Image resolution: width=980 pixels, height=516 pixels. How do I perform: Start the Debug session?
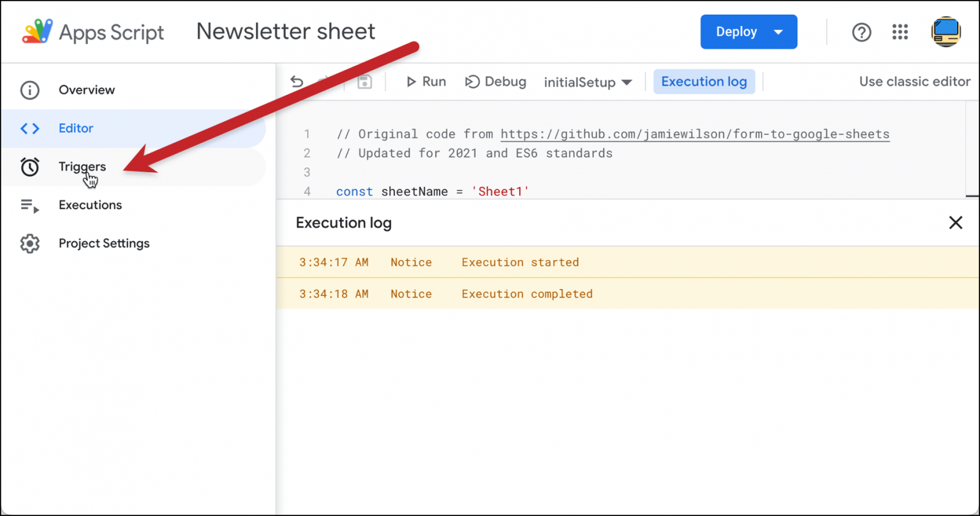tap(496, 82)
